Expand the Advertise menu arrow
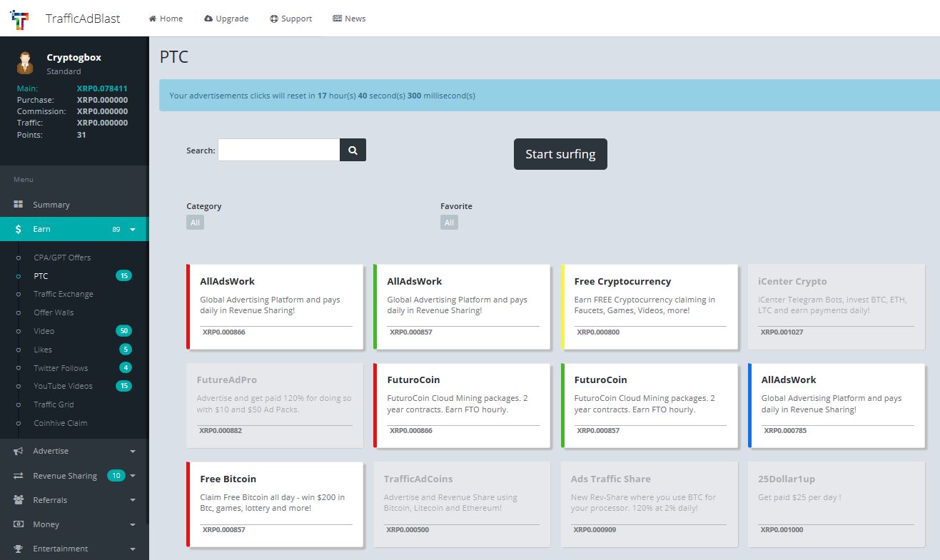This screenshot has width=940, height=560. pos(133,452)
